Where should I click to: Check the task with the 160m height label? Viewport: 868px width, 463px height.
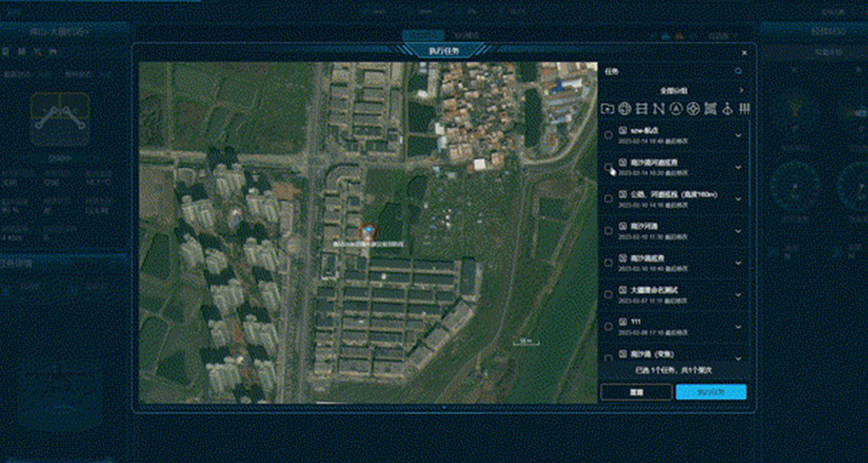[609, 199]
